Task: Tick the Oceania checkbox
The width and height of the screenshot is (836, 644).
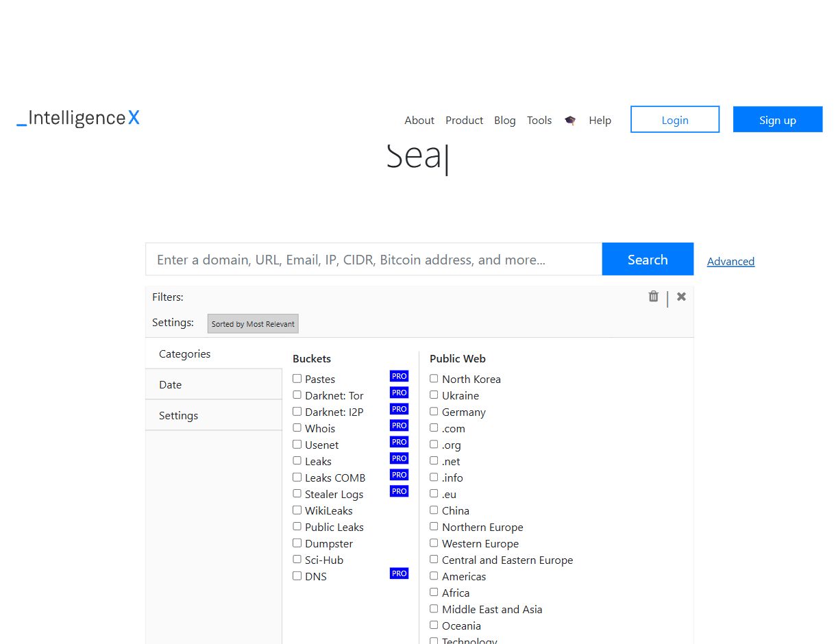Action: click(434, 625)
